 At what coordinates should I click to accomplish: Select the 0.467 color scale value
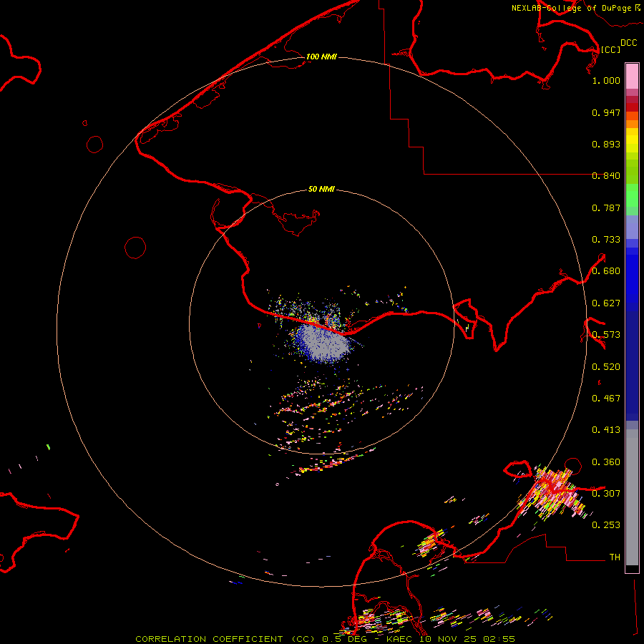pyautogui.click(x=606, y=399)
